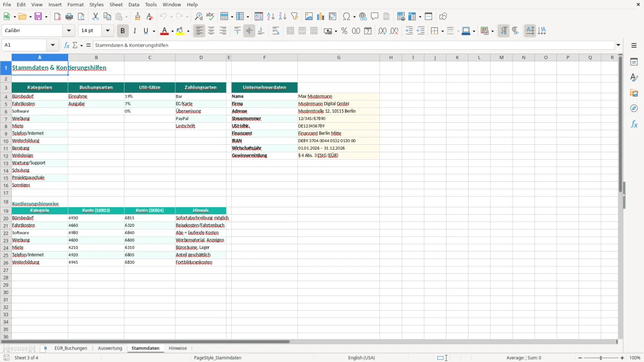The height and width of the screenshot is (362, 644).
Task: Click the Increase Indent icon
Action: click(409, 31)
